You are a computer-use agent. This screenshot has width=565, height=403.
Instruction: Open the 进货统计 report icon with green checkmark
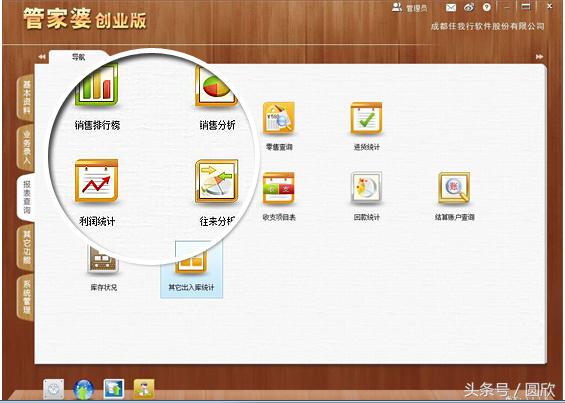pos(366,118)
